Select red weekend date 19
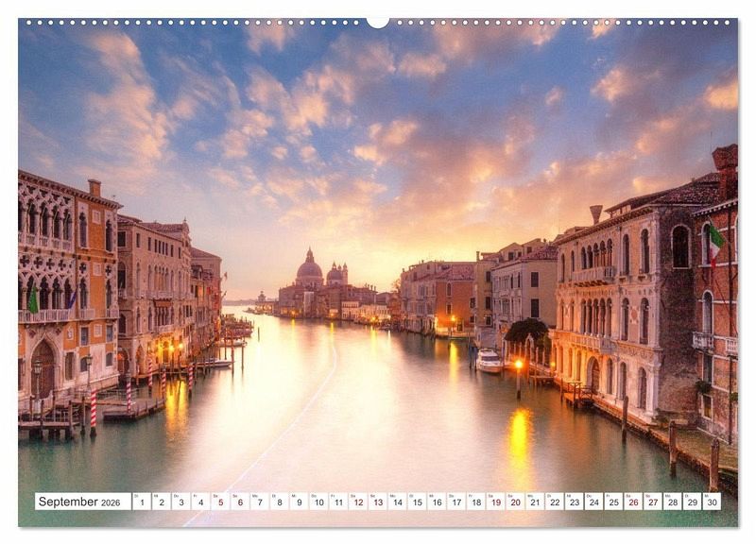This screenshot has height=545, width=756. [495, 502]
